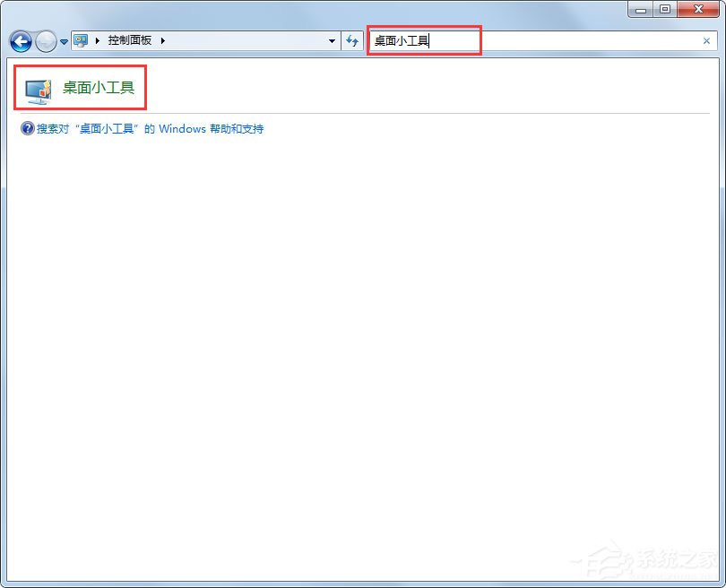
Task: Click inside the 桌面小工具 search field
Action: click(x=421, y=40)
